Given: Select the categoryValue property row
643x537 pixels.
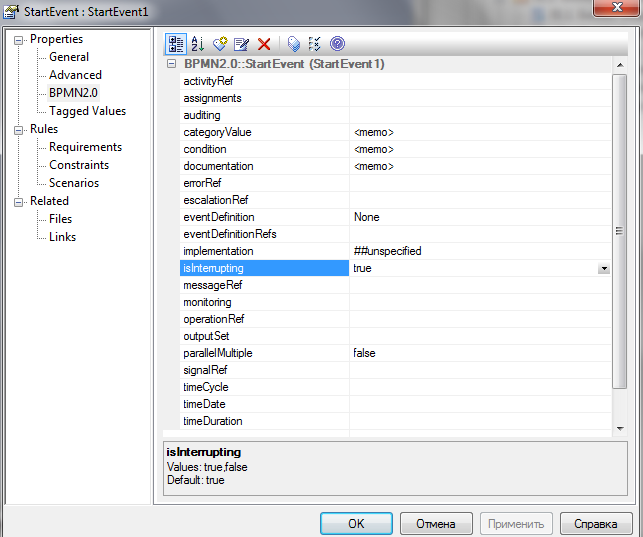Looking at the screenshot, I should tap(395, 132).
